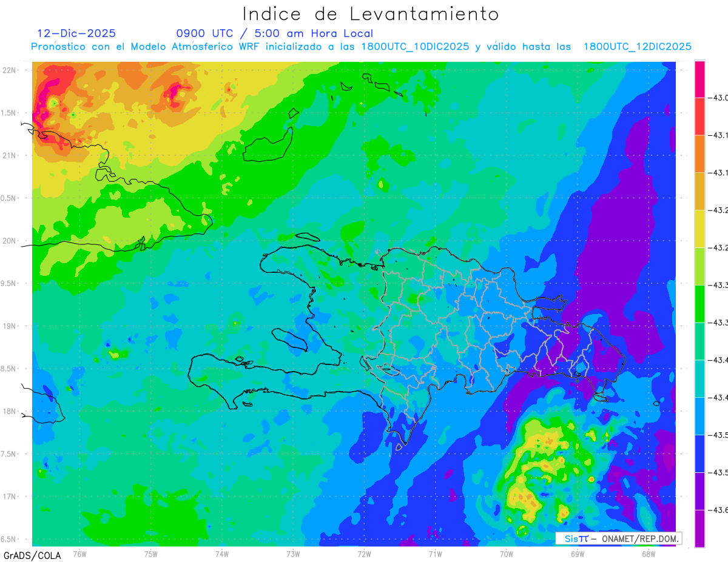Click the '74W' longitude label

222,554
